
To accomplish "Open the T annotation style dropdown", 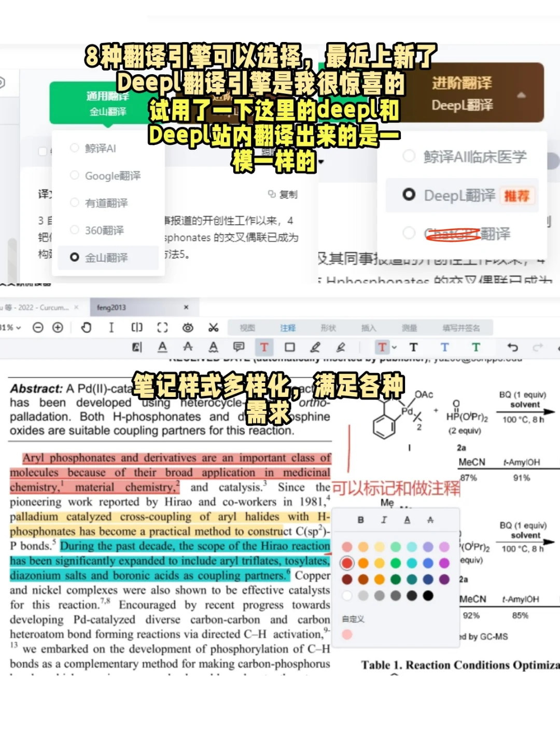I will pyautogui.click(x=394, y=347).
